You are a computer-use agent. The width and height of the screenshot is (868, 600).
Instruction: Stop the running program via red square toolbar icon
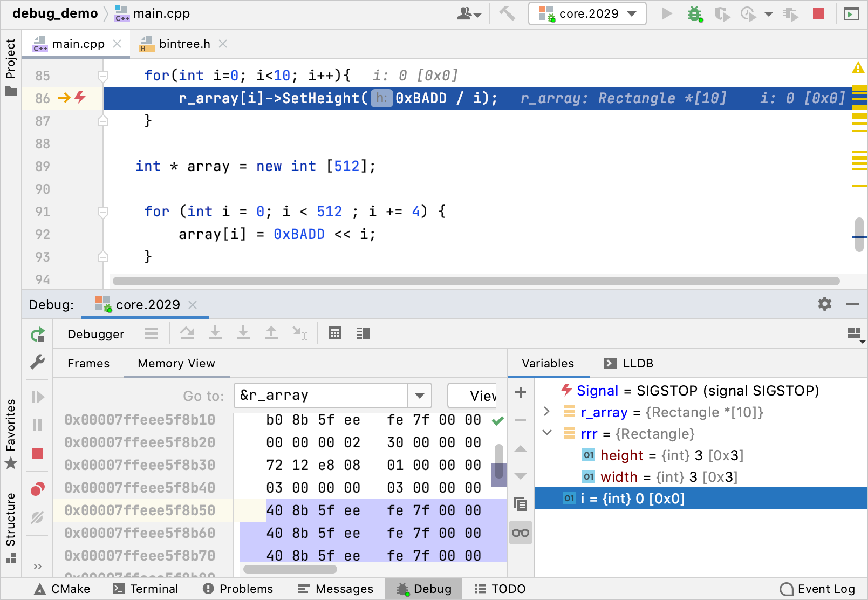tap(818, 14)
